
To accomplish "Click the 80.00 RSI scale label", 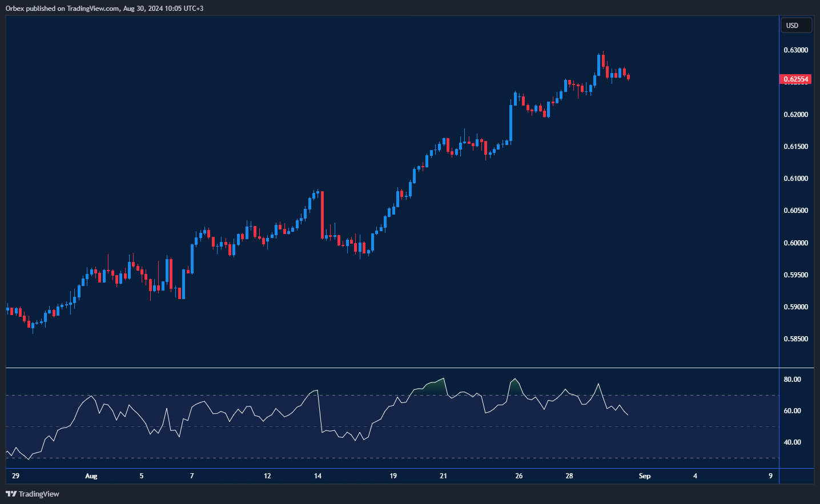I will [x=792, y=380].
